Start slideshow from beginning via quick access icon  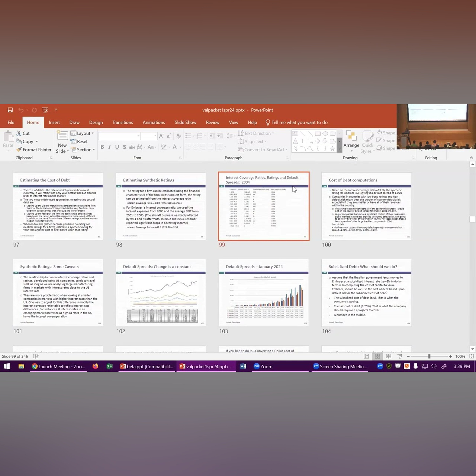click(x=45, y=110)
